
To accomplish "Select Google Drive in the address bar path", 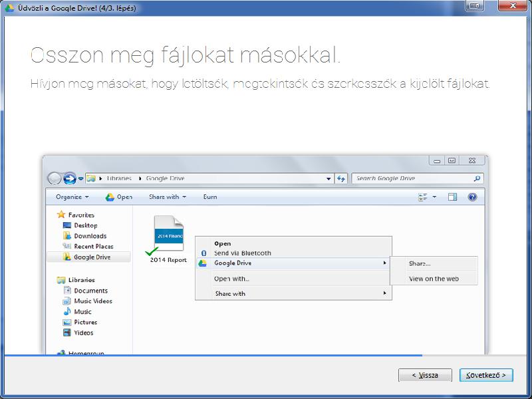I will coord(165,178).
